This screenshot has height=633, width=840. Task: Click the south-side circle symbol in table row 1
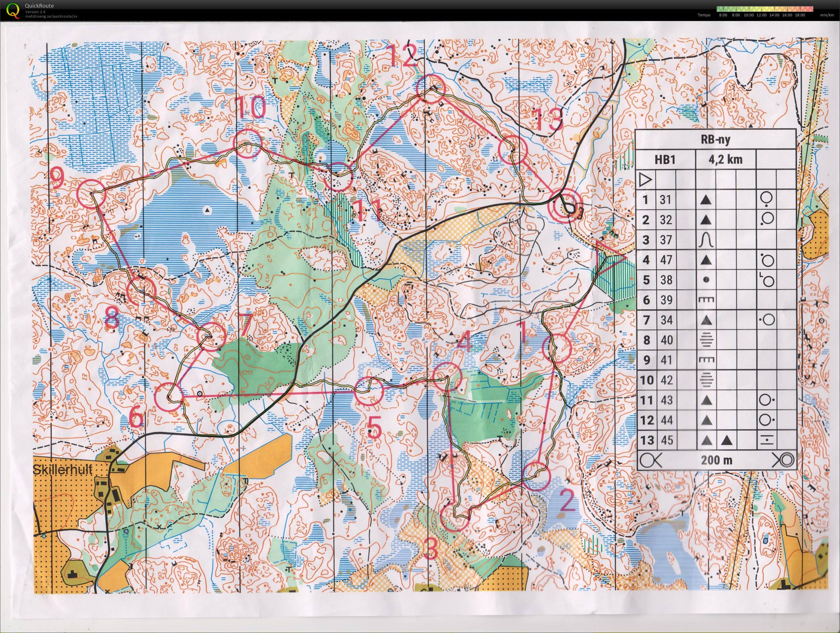click(766, 199)
